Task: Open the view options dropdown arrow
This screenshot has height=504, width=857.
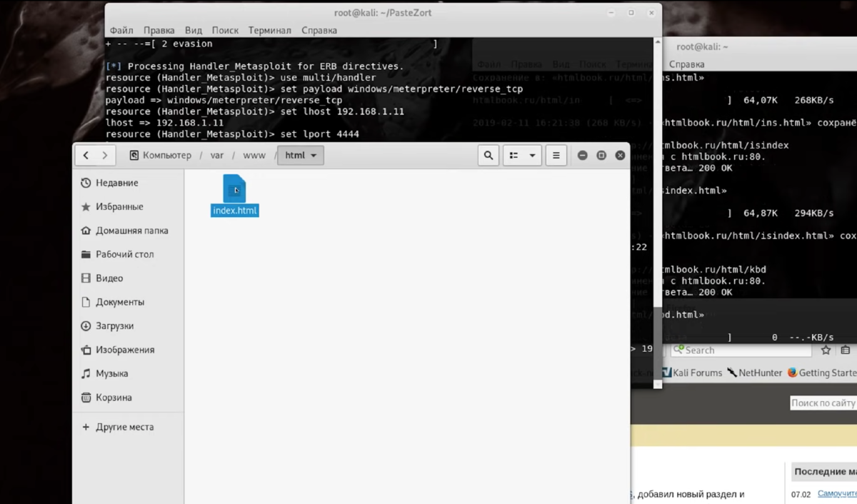Action: point(532,155)
